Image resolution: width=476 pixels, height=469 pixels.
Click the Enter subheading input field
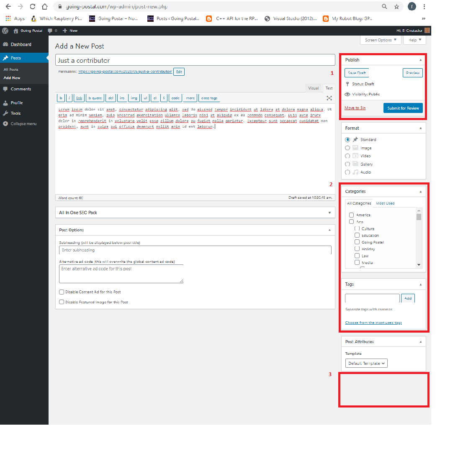[x=195, y=250]
